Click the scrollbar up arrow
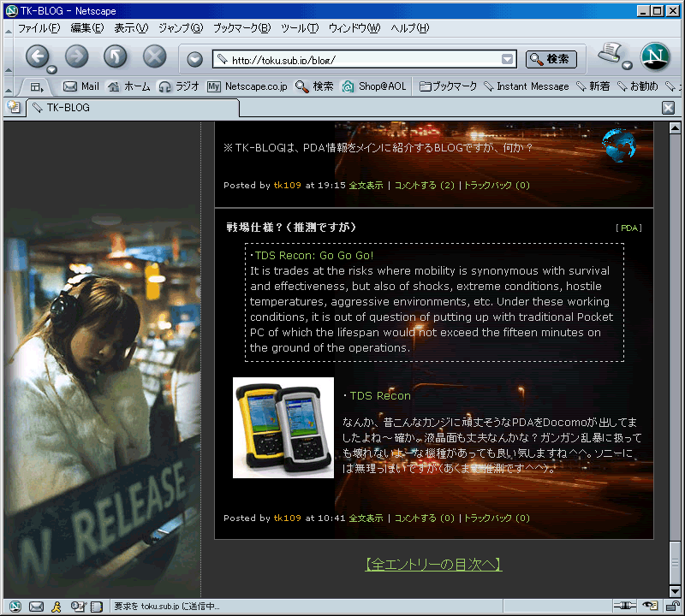The image size is (685, 616). (675, 128)
